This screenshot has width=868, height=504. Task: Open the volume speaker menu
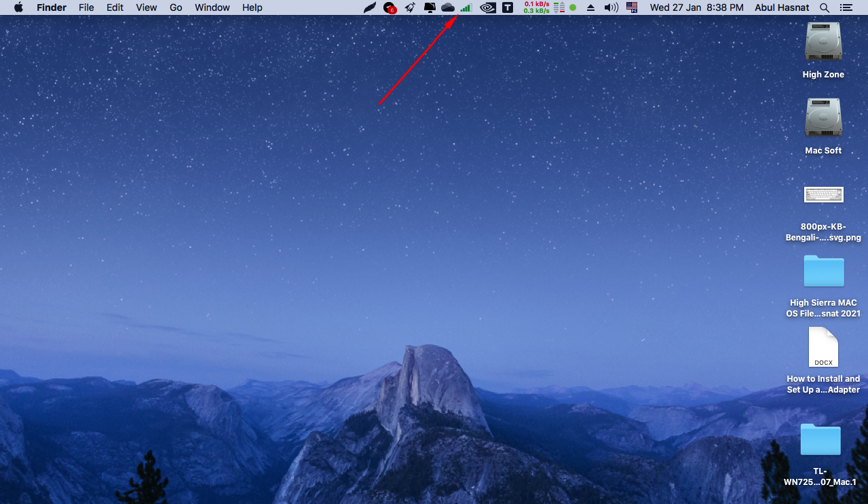click(611, 7)
